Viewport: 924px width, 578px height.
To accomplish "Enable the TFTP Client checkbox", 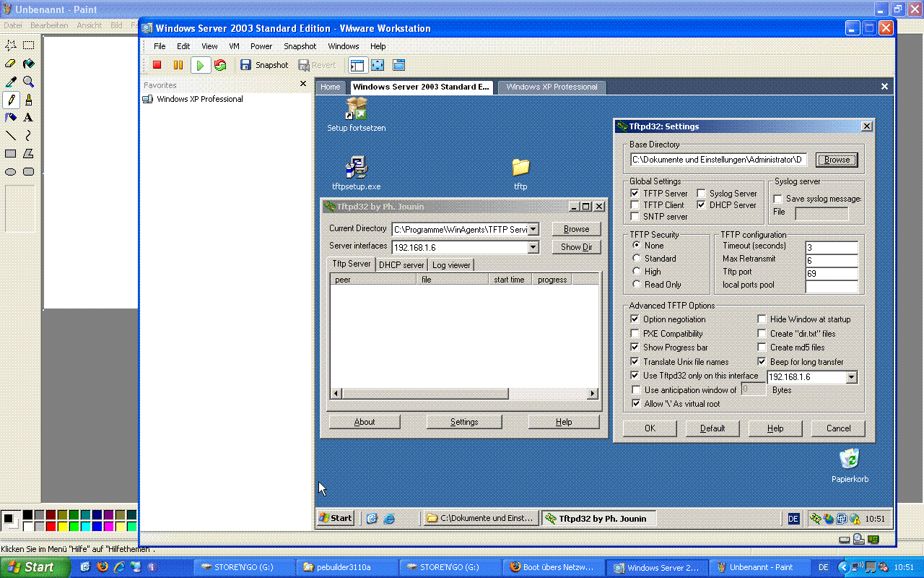I will coord(635,205).
